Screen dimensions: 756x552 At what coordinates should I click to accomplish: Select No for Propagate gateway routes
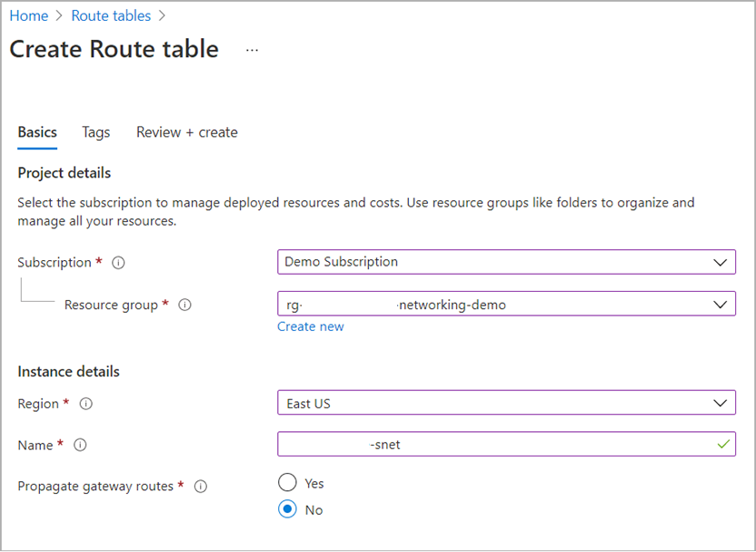pyautogui.click(x=287, y=509)
